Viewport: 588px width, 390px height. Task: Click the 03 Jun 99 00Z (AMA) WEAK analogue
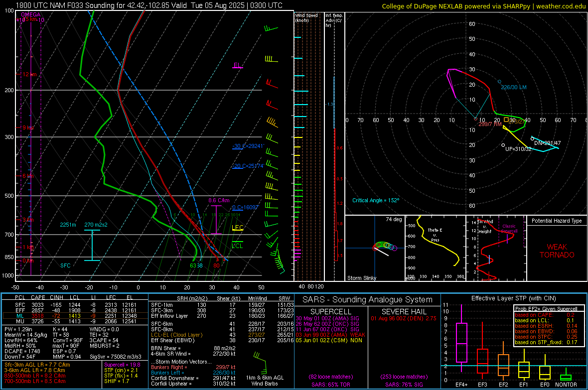click(330, 335)
